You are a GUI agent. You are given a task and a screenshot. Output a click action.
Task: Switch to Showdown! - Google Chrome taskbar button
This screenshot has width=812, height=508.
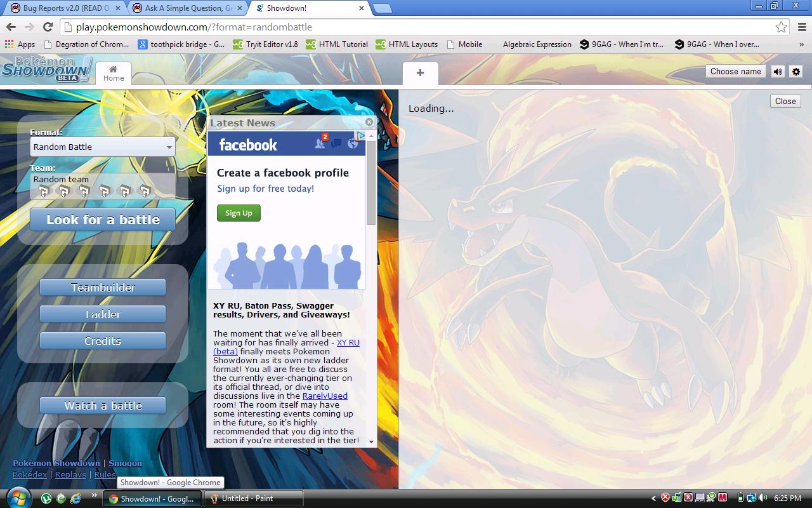(152, 498)
